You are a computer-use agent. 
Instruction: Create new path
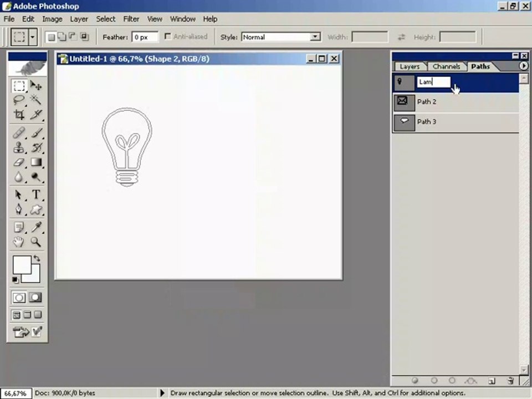click(492, 381)
